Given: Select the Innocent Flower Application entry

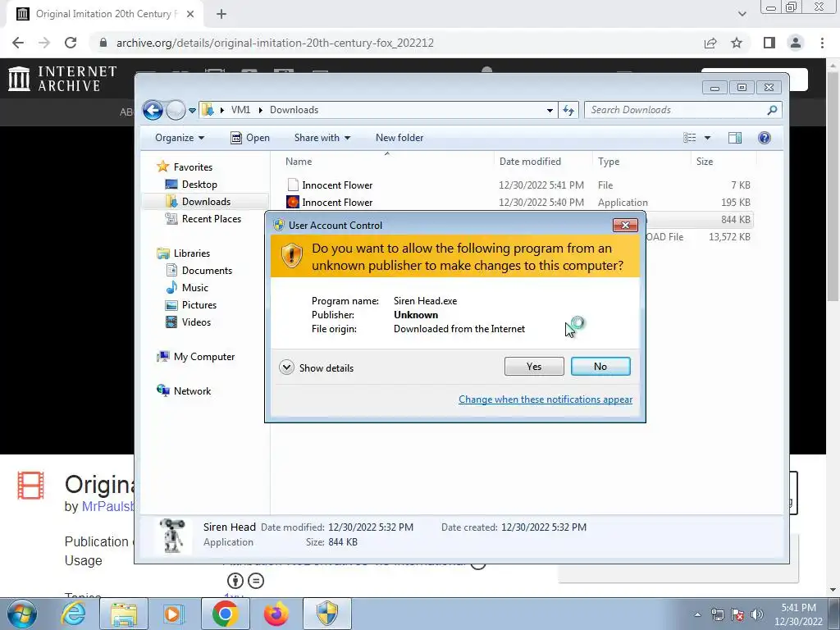Looking at the screenshot, I should [x=518, y=202].
